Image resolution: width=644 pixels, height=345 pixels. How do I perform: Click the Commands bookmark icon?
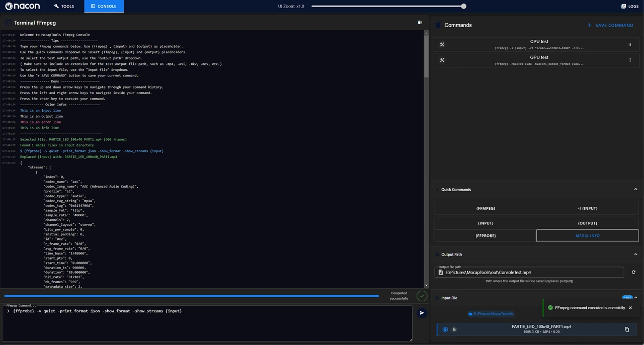pos(438,25)
